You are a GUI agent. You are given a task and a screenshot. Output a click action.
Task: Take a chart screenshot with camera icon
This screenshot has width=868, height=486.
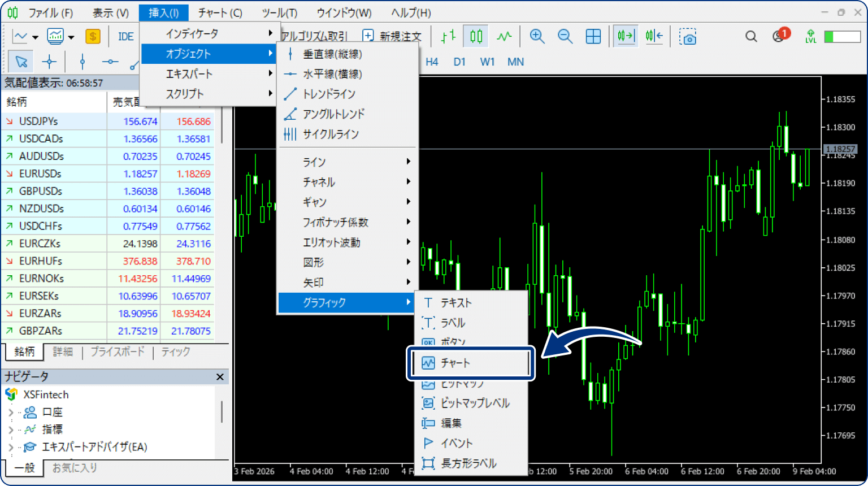pos(688,37)
